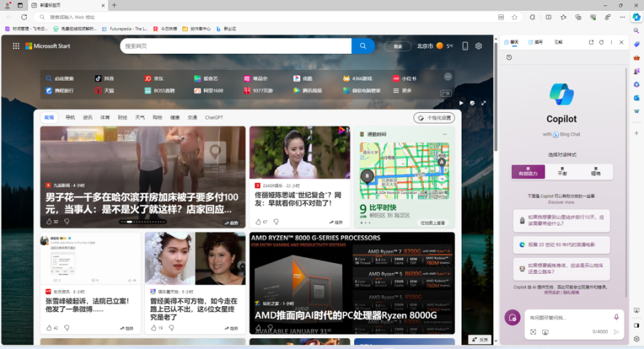Open Copilot in new window icon
Image resolution: width=644 pixels, height=349 pixels.
pyautogui.click(x=591, y=42)
